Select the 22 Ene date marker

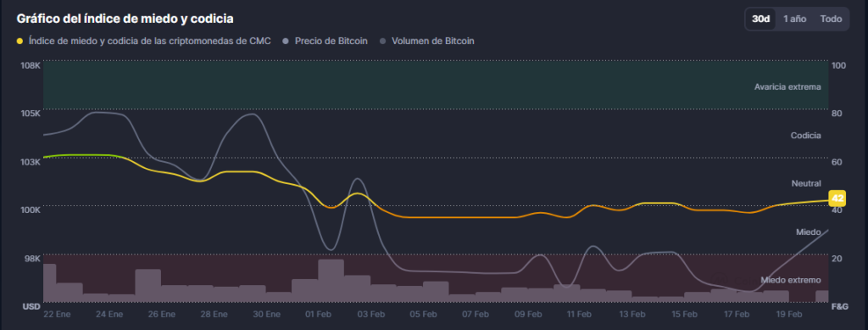57,314
